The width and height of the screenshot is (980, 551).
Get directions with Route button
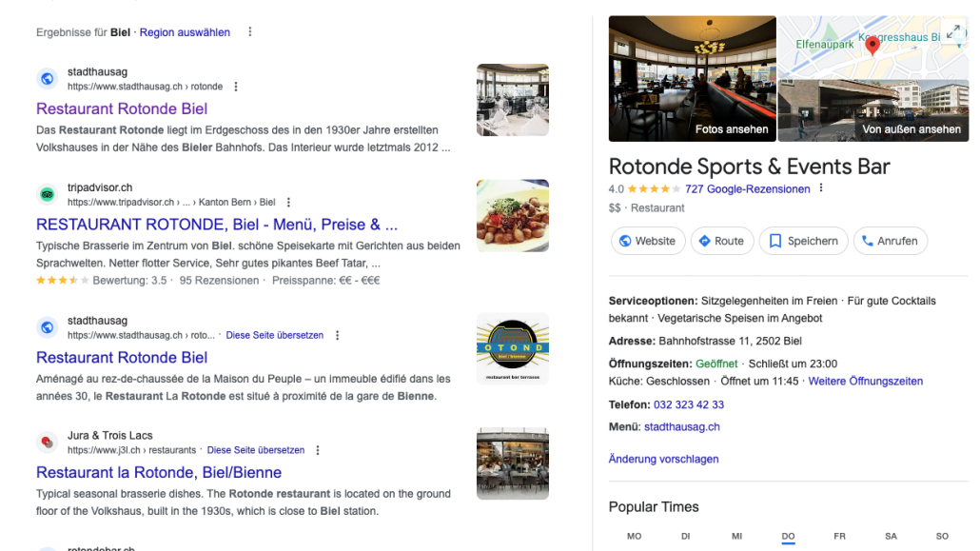click(722, 241)
